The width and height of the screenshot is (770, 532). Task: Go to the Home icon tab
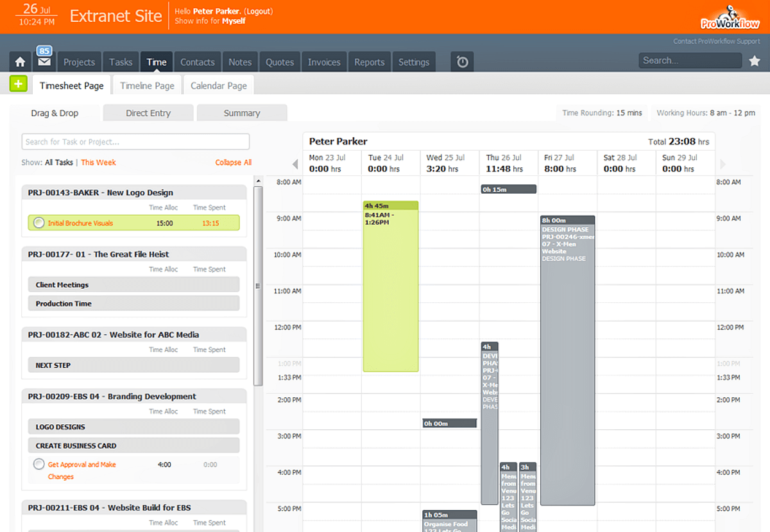click(21, 62)
